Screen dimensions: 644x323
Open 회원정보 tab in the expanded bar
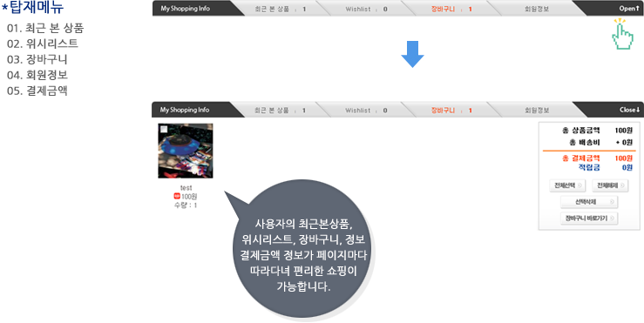point(537,111)
